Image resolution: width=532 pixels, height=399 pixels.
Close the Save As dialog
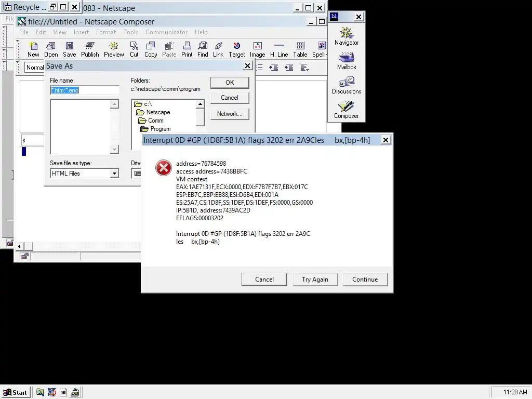click(x=248, y=66)
